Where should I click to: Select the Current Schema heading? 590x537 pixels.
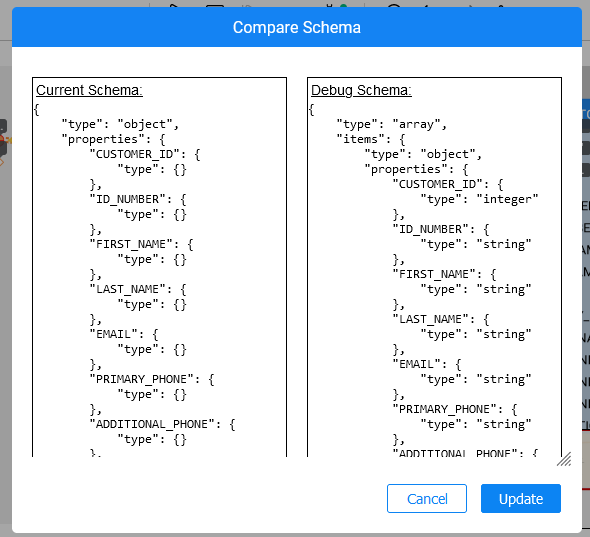89,90
